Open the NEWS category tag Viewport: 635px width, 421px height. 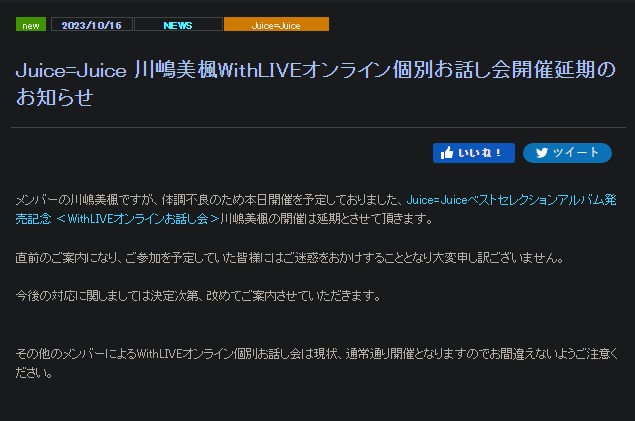[178, 24]
